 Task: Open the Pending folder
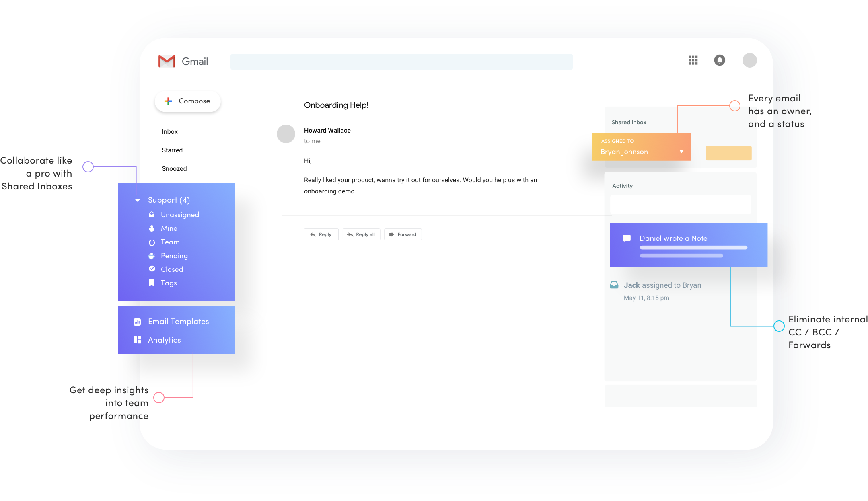(x=174, y=256)
